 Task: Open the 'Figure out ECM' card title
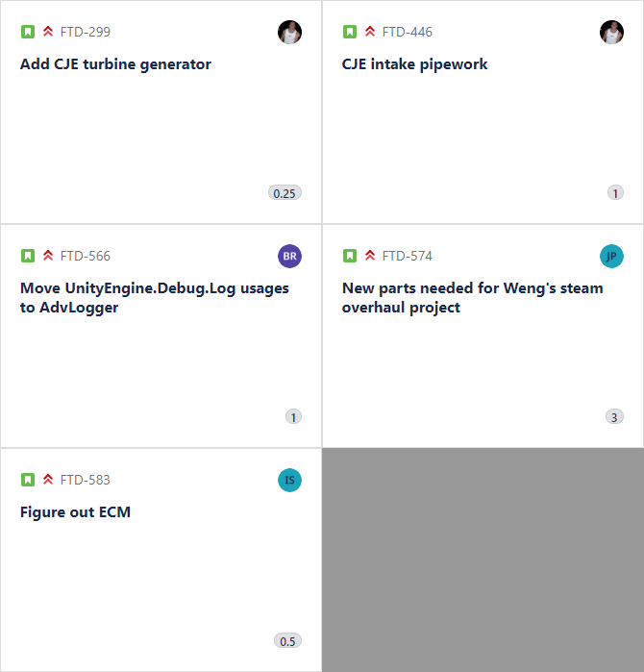75,512
